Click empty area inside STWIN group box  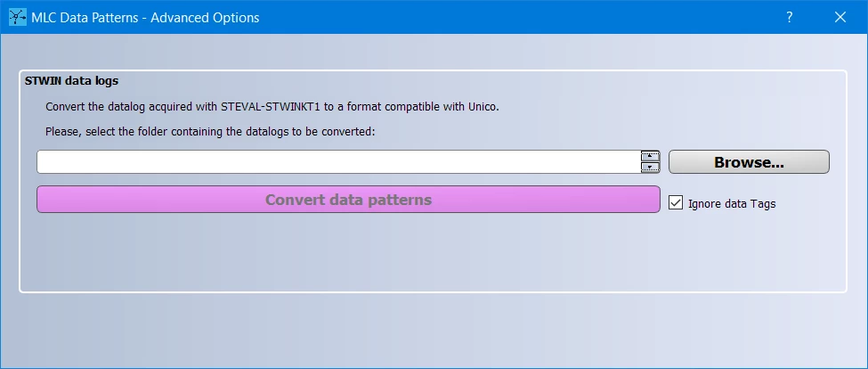tap(432, 252)
